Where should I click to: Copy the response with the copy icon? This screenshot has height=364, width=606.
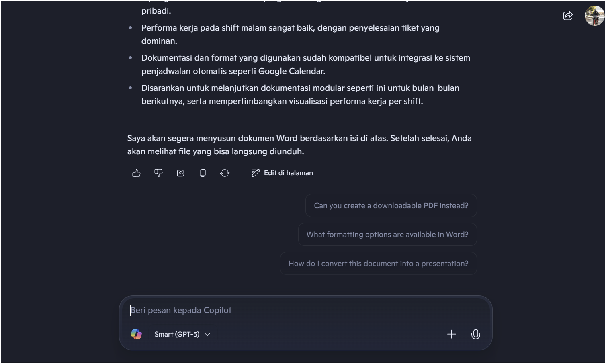coord(203,173)
